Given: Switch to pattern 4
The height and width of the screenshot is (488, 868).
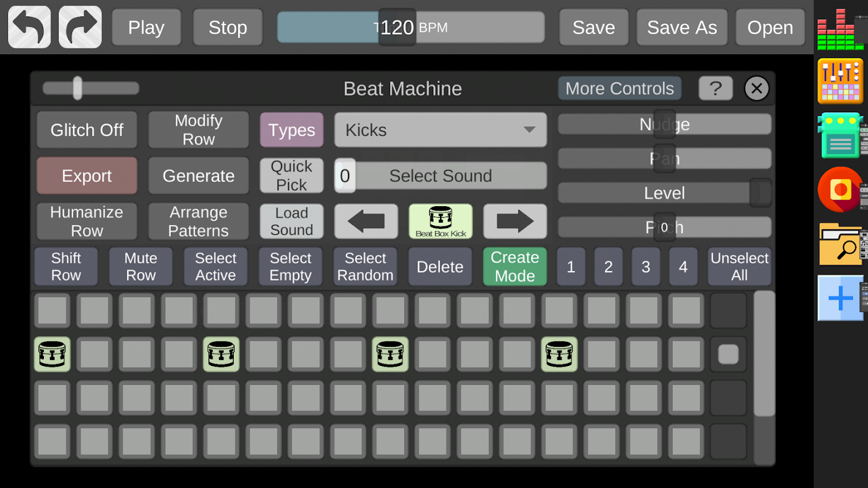Looking at the screenshot, I should pos(683,267).
